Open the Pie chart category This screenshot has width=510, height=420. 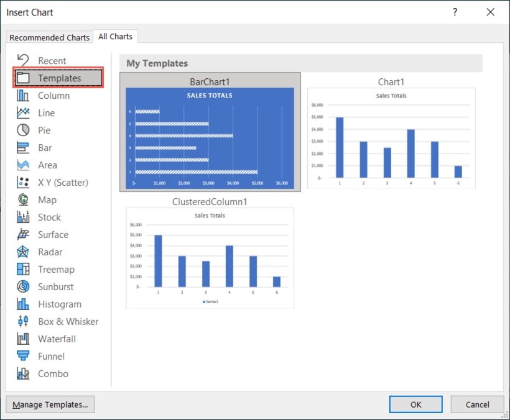[54, 130]
